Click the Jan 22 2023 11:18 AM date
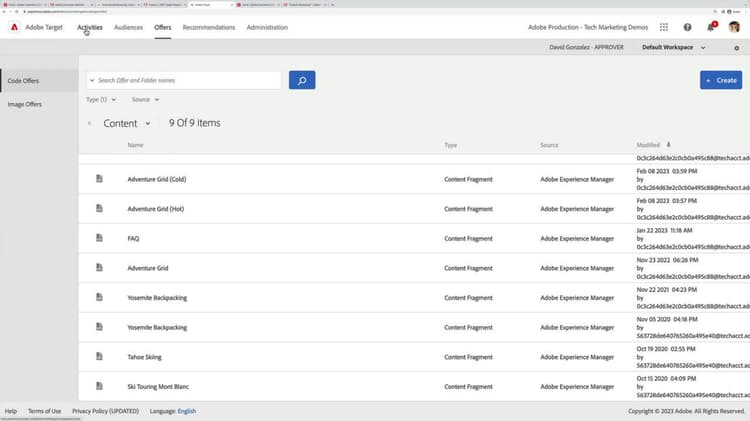 pos(664,231)
